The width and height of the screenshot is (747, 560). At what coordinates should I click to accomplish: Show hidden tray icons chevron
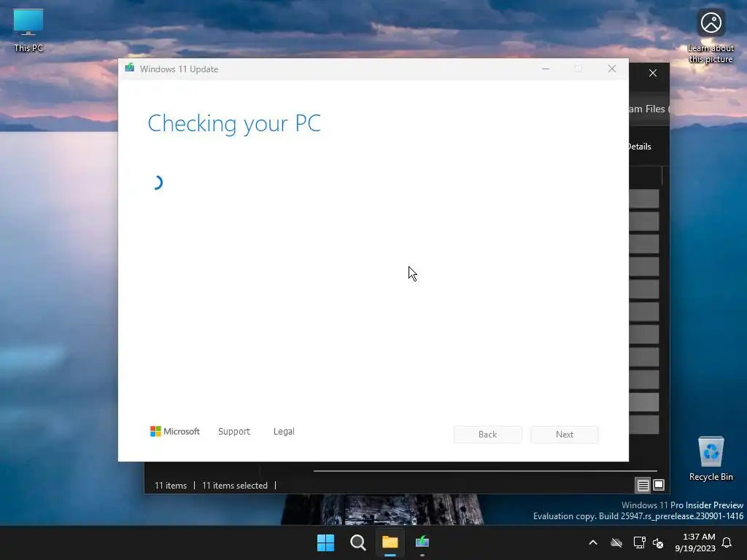(593, 542)
